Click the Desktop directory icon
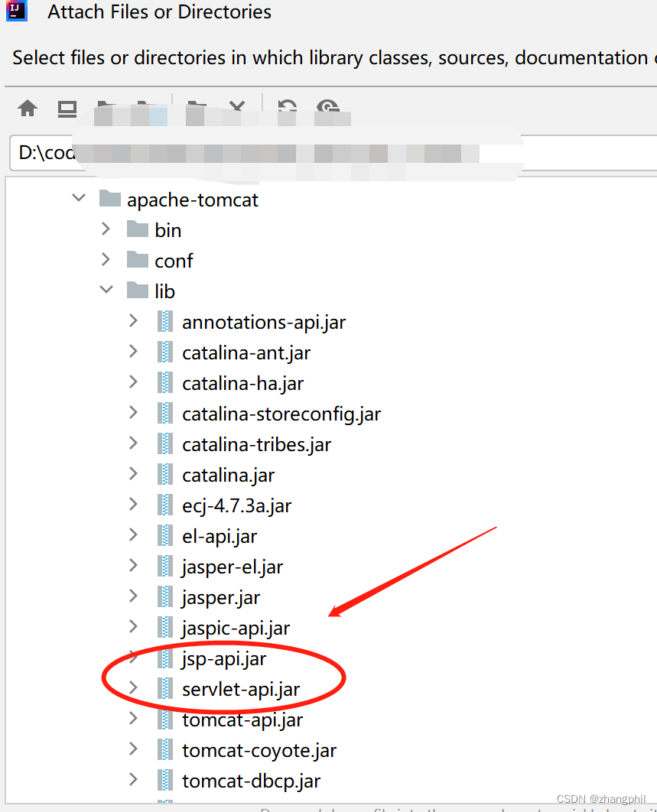 click(67, 108)
